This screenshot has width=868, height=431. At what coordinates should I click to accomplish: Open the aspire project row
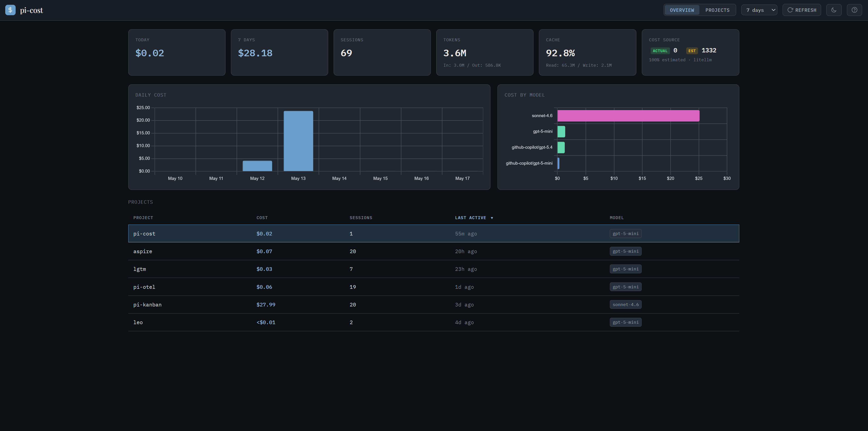(433, 251)
